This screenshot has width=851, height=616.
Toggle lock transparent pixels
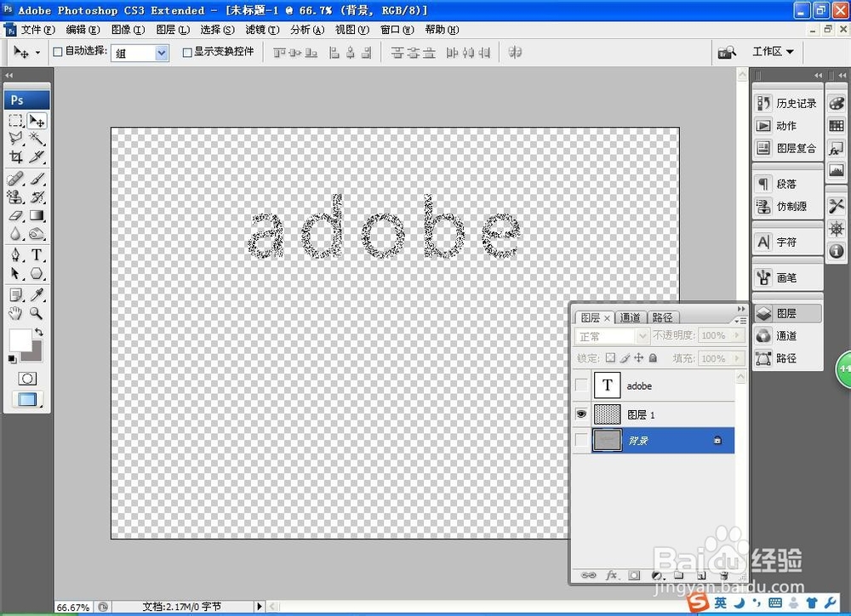click(610, 357)
